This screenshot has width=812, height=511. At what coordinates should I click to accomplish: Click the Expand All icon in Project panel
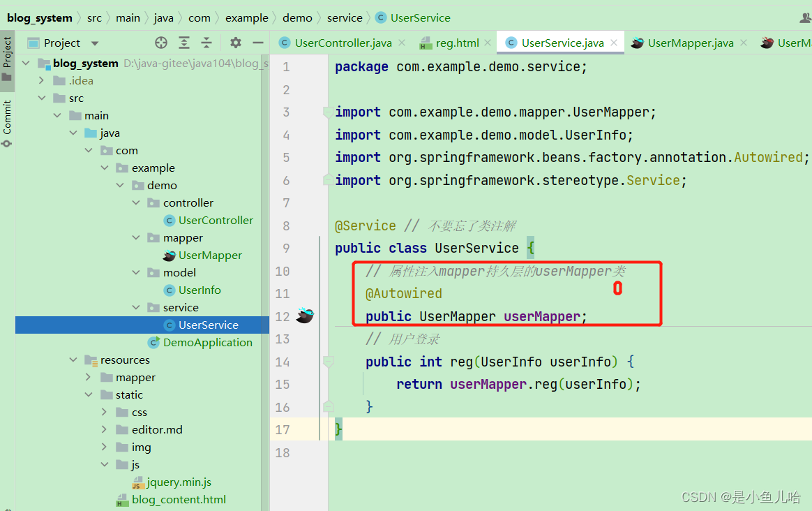coord(184,43)
